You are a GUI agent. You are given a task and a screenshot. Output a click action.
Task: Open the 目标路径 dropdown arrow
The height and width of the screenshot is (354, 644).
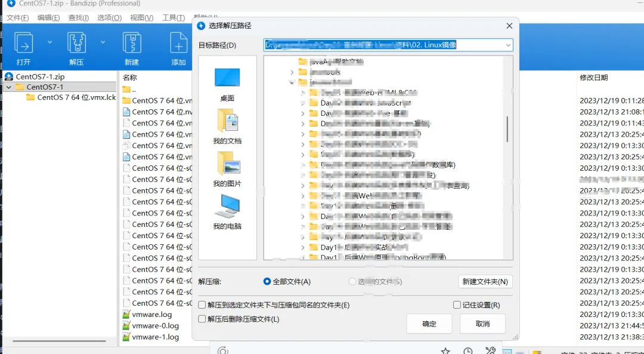click(x=508, y=45)
